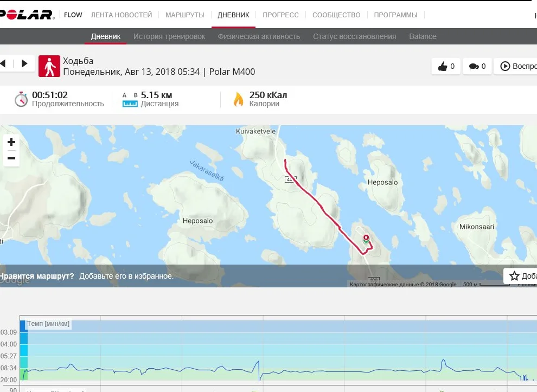Click the star to favorite the route
Image resolution: width=537 pixels, height=392 pixels.
tap(514, 276)
